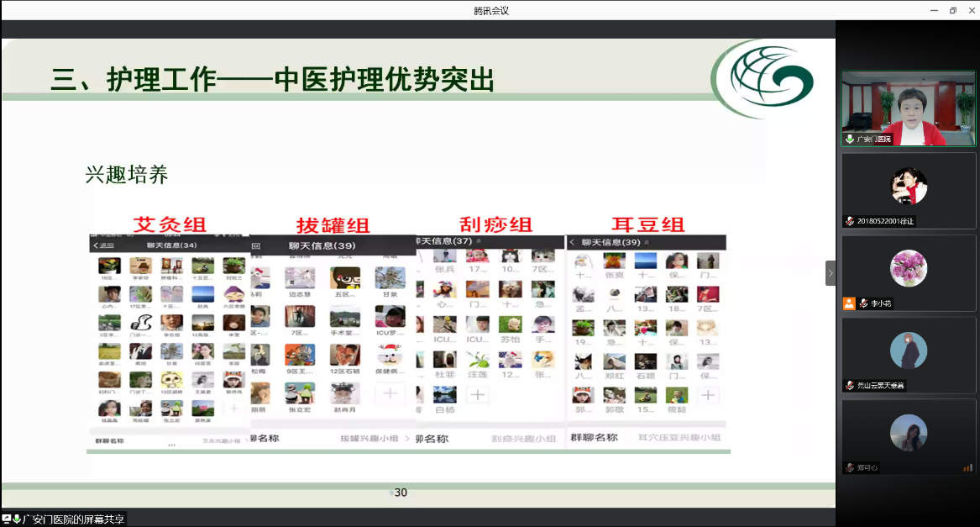Click green mic icon in screen share label
This screenshot has width=980, height=527.
pyautogui.click(x=17, y=519)
